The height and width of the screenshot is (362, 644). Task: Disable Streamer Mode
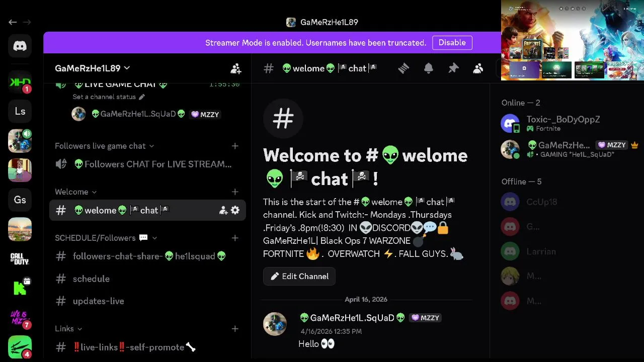452,43
